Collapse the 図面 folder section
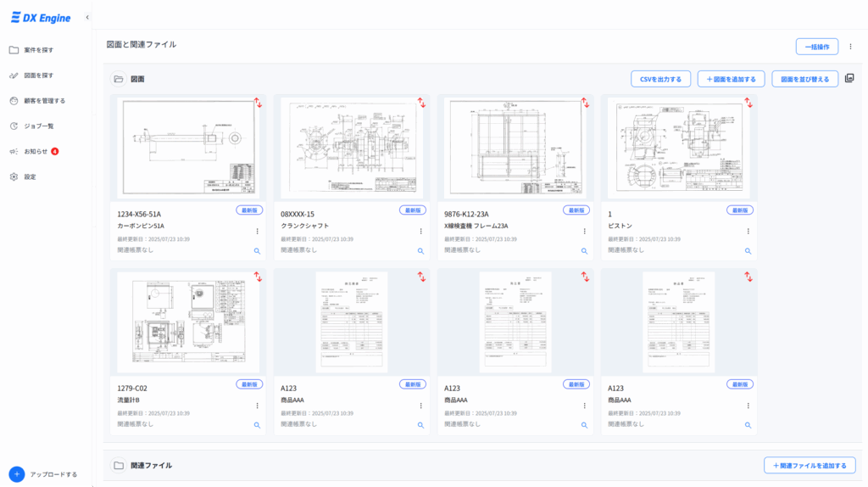 119,79
